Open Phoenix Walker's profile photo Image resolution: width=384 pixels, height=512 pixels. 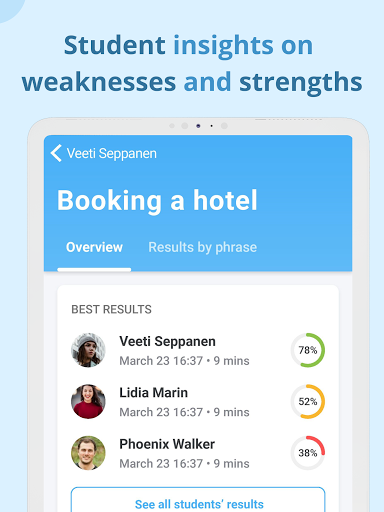point(88,453)
